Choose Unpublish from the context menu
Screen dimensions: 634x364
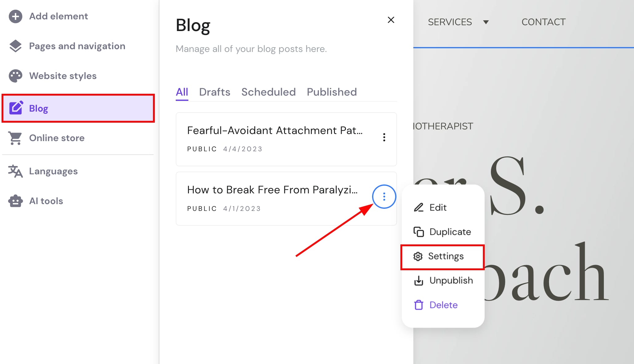tap(451, 280)
